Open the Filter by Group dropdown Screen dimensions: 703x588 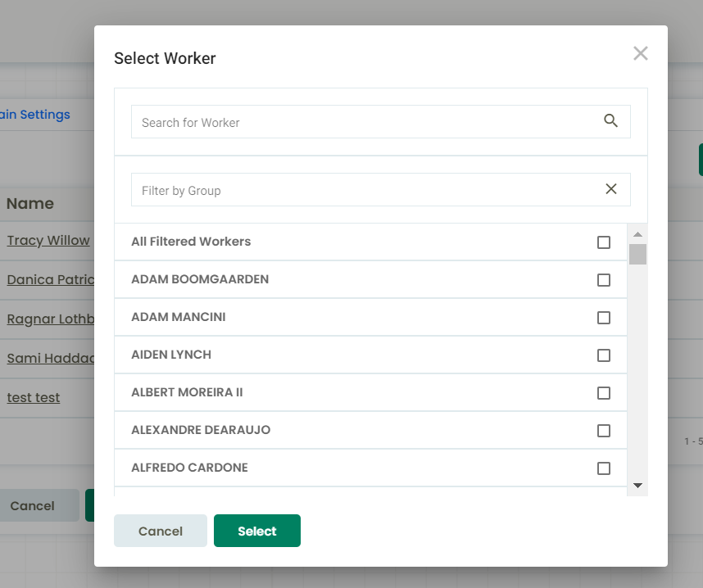pyautogui.click(x=368, y=190)
